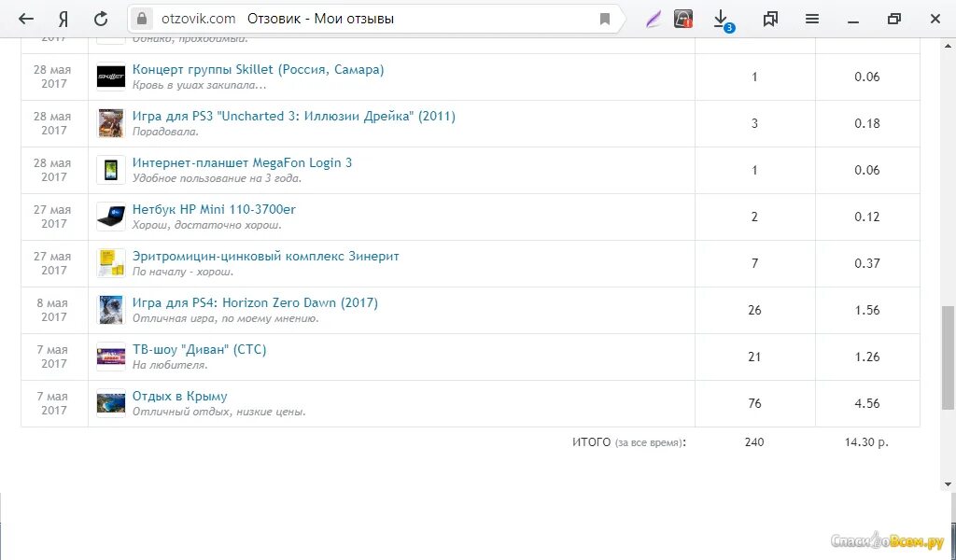Open the Yandex home icon
Screen dimensions: 956x560
[63, 19]
